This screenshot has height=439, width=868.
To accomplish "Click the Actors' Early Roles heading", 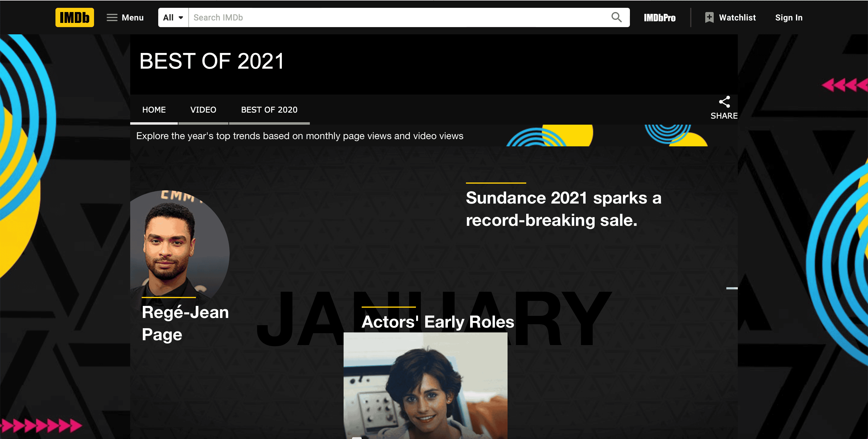I will 438,322.
